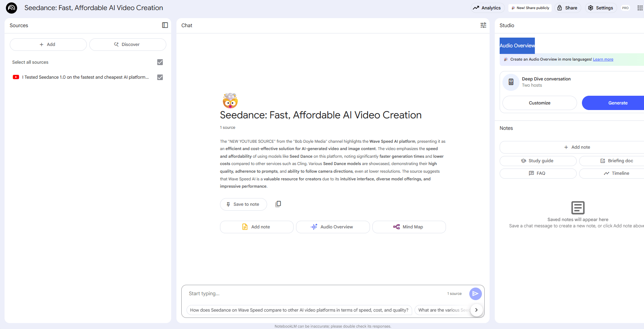Image resolution: width=644 pixels, height=329 pixels.
Task: Customize the audio overview
Action: 539,103
